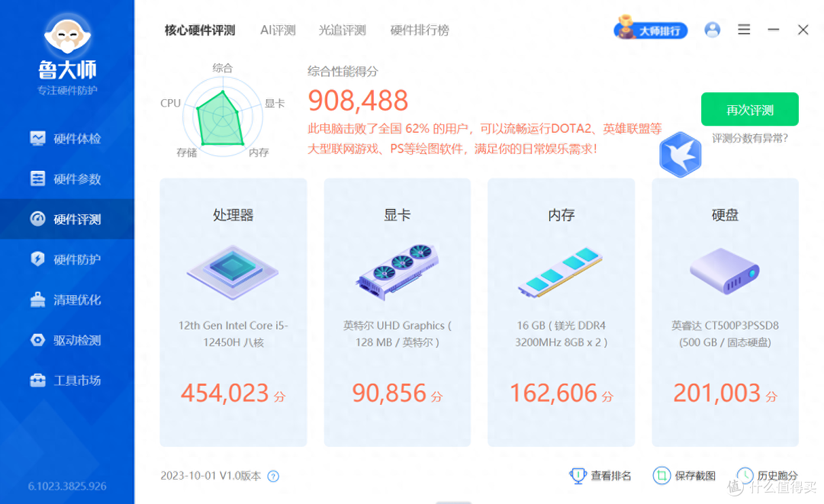This screenshot has height=504, width=824.
Task: Click the graphics card illustration
Action: [398, 272]
